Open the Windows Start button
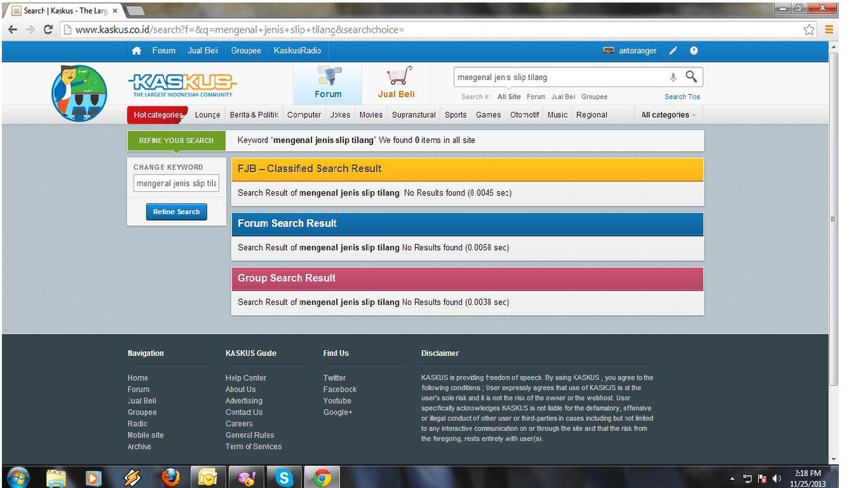The height and width of the screenshot is (488, 868). [18, 477]
